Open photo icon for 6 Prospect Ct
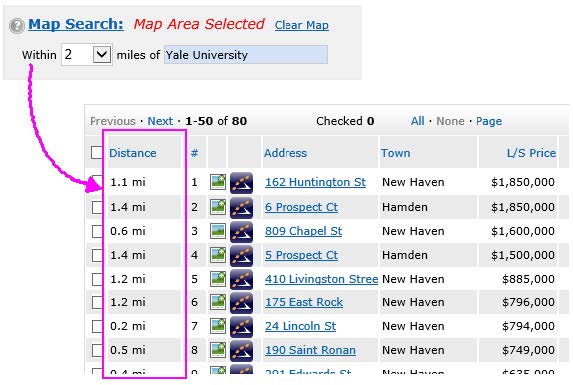The image size is (573, 385). click(218, 207)
